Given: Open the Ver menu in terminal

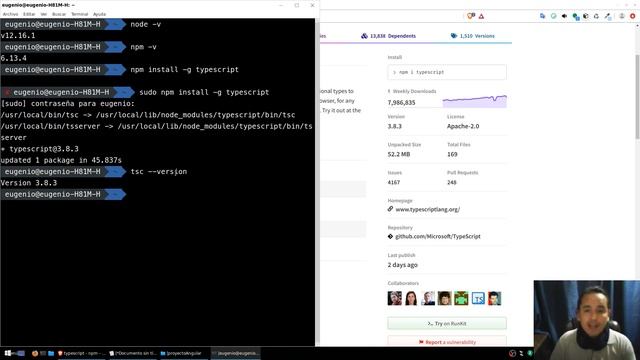Looking at the screenshot, I should click(44, 14).
